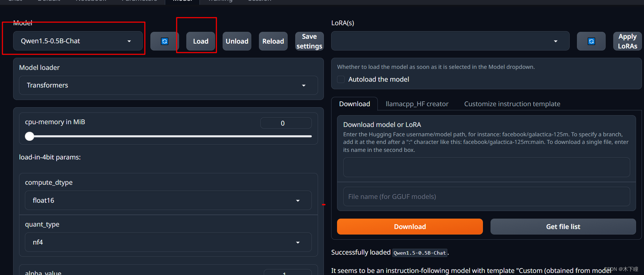Click the Hugging Face model path field
Image resolution: width=644 pixels, height=275 pixels.
coord(486,167)
